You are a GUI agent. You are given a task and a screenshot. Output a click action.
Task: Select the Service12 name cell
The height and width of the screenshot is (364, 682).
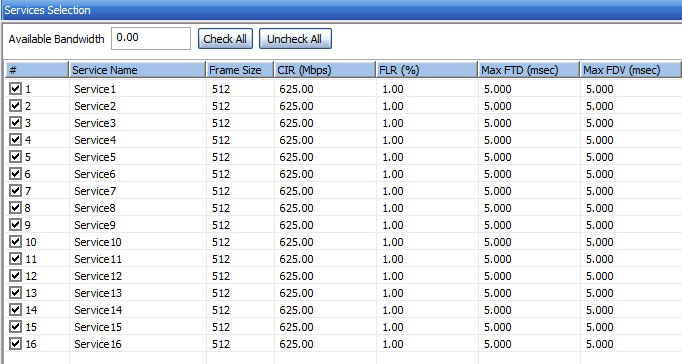(137, 276)
